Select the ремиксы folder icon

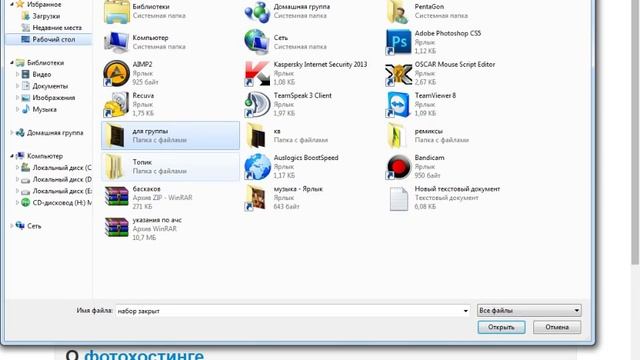tap(397, 135)
